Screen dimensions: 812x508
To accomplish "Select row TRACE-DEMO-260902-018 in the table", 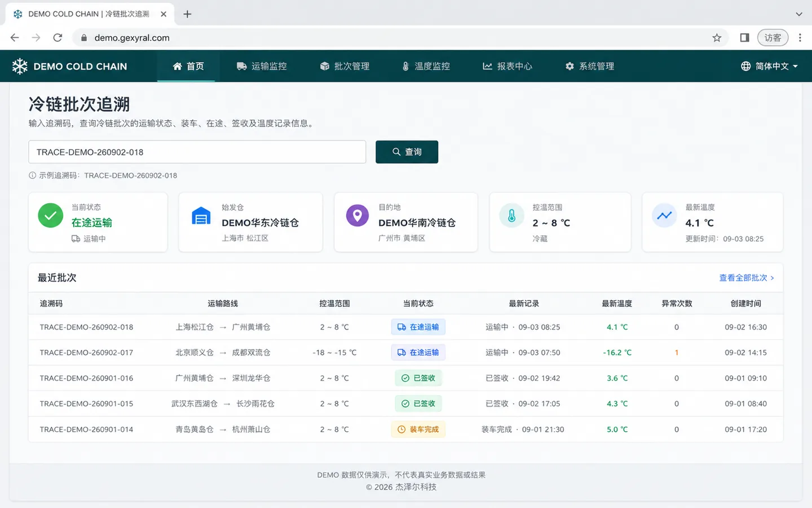I will pos(405,327).
